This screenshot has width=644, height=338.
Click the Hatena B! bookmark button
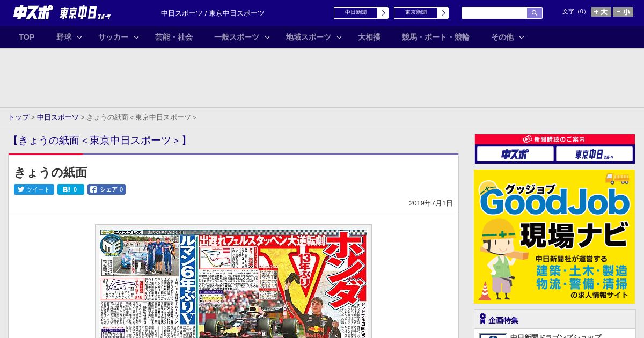(x=71, y=189)
